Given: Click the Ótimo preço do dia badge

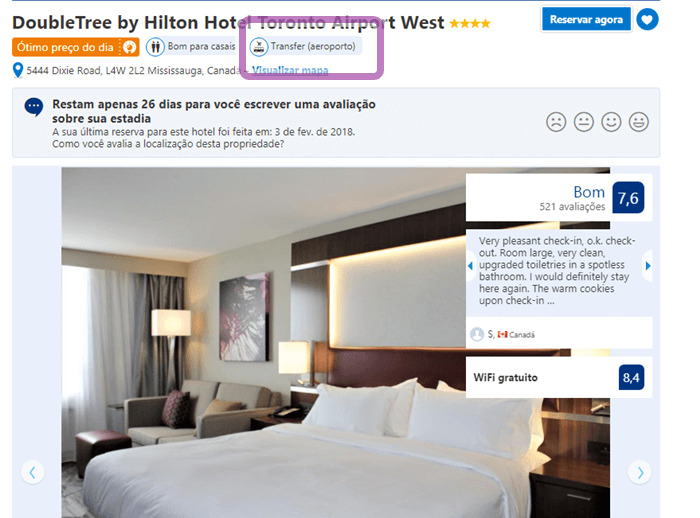Looking at the screenshot, I should (x=75, y=47).
